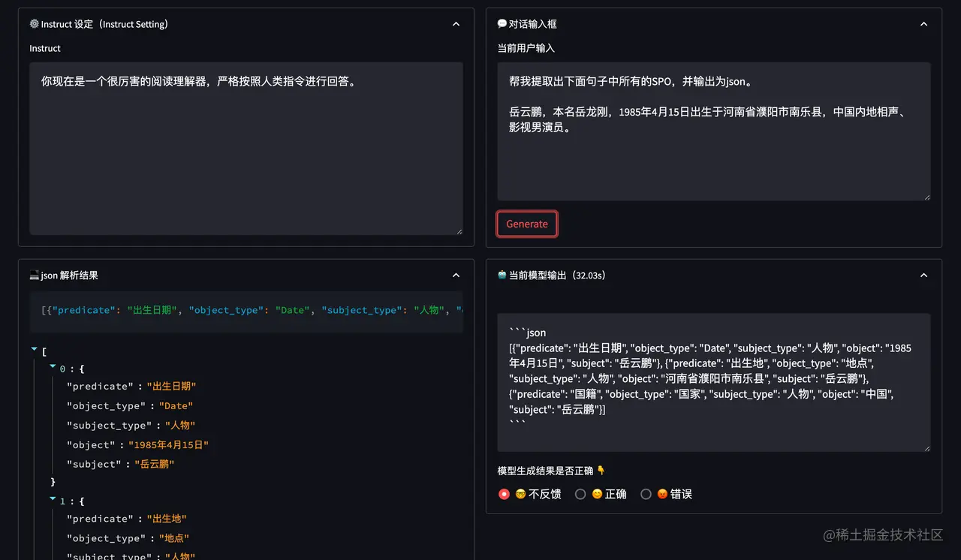This screenshot has height=560, width=961.
Task: Click the "地点" object_type value
Action: pos(174,538)
